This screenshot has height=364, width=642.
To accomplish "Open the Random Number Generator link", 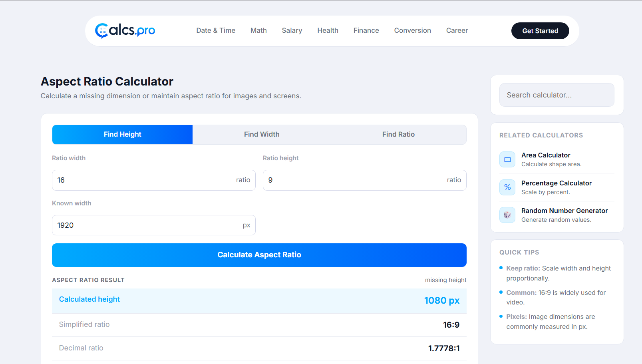I will point(564,211).
